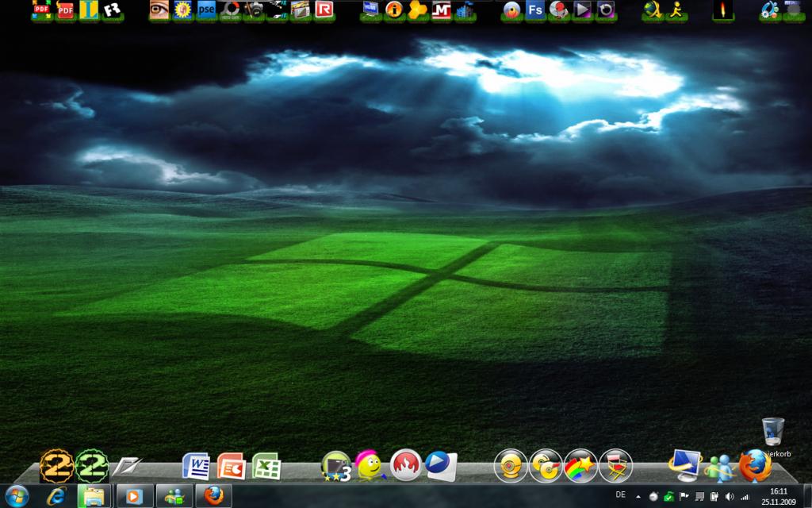Launch the blue Fs icon
Image resolution: width=812 pixels, height=508 pixels.
click(535, 10)
